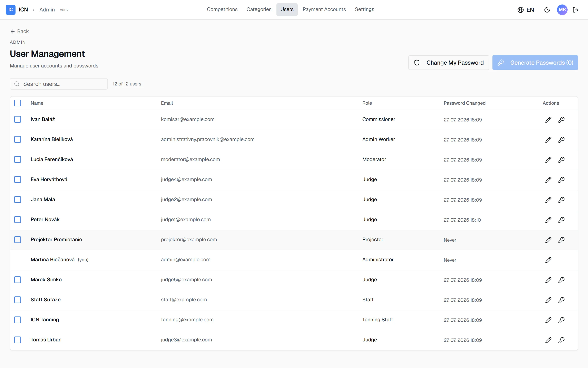Click Generate Passwords (0) button
Screen dimensions: 588x368
click(x=535, y=63)
